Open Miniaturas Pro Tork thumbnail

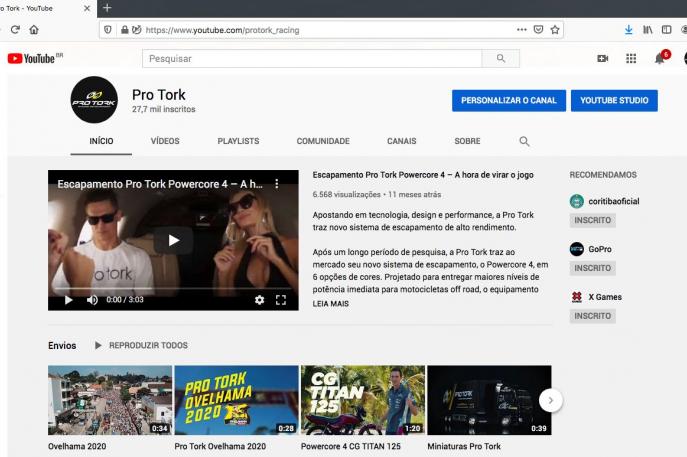pyautogui.click(x=489, y=400)
